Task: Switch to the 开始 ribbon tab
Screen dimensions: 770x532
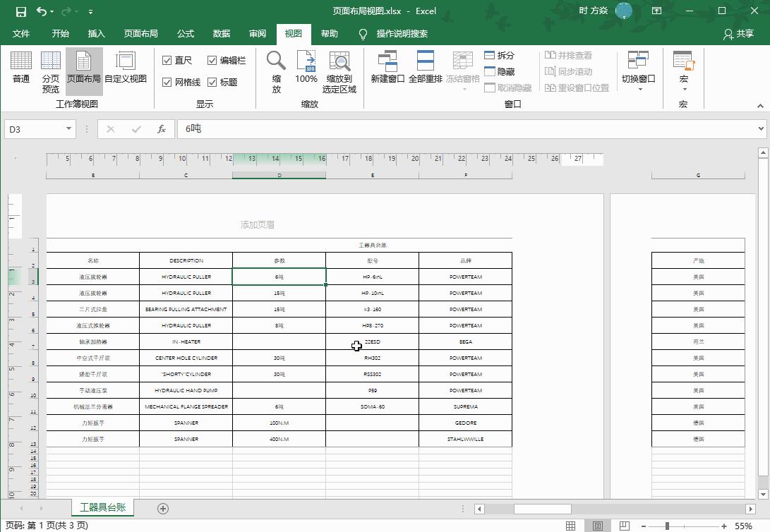Action: [x=60, y=33]
